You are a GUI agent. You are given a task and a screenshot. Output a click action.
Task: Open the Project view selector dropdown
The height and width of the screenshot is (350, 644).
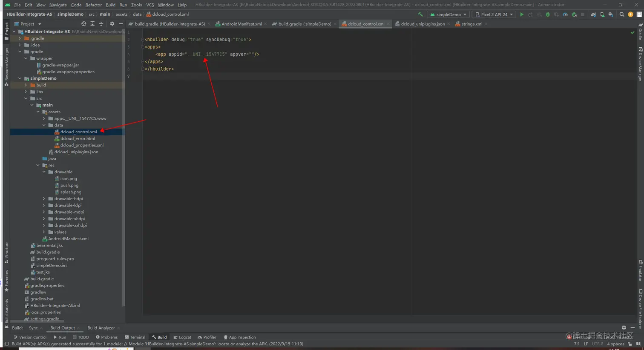(x=28, y=24)
